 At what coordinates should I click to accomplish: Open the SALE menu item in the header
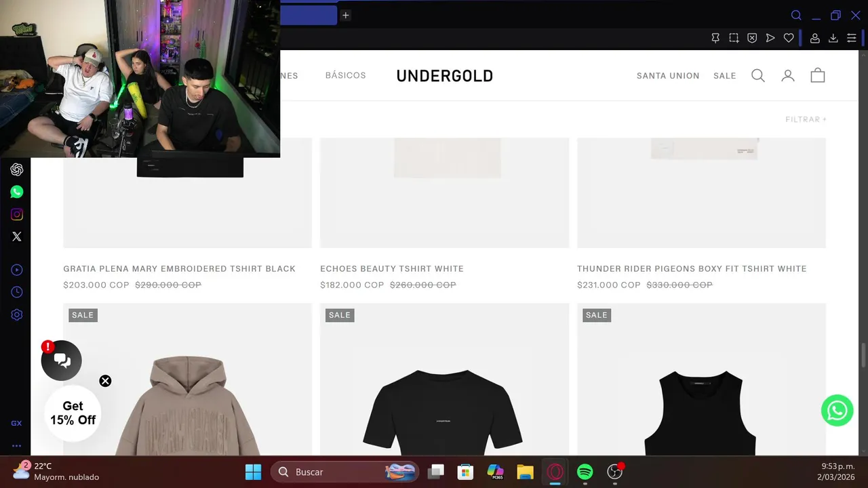(x=725, y=75)
